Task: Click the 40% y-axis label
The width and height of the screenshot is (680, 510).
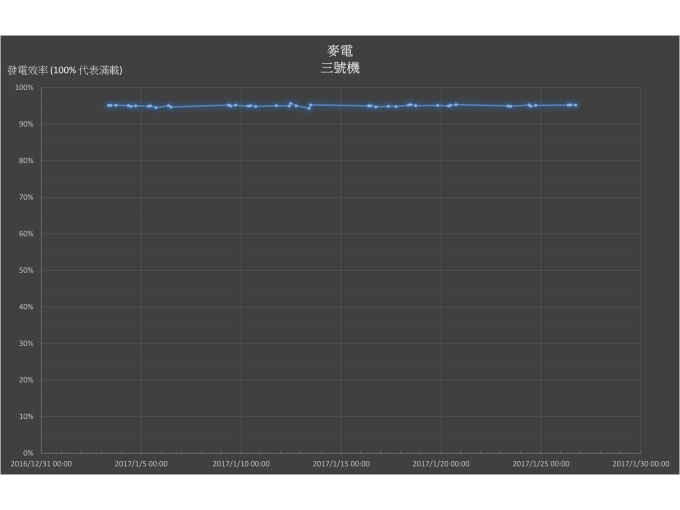Action: click(x=26, y=307)
